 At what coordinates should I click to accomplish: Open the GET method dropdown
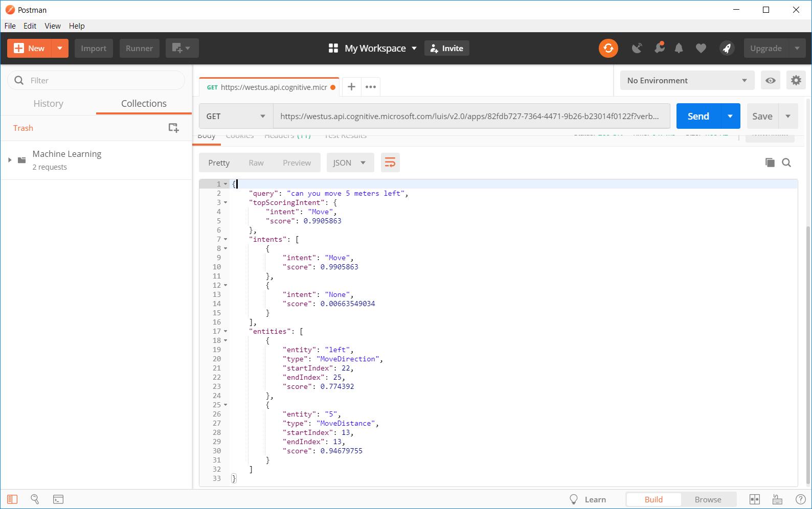(236, 116)
